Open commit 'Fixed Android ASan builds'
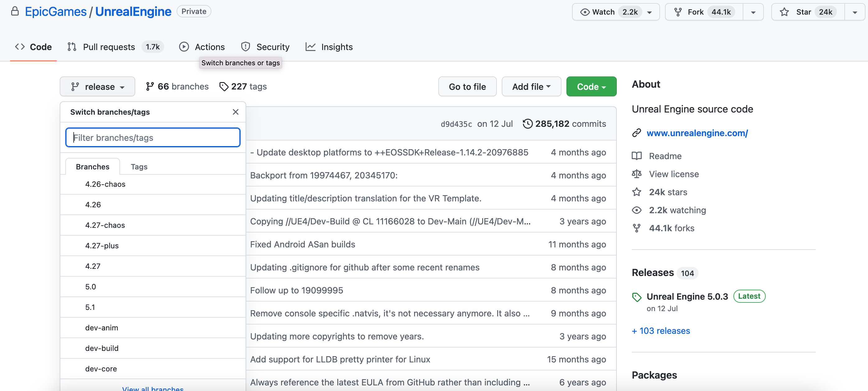Image resolution: width=868 pixels, height=391 pixels. 302,244
